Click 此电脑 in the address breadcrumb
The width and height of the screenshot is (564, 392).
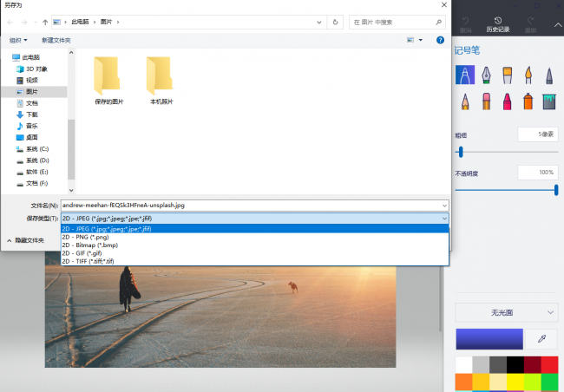[80, 22]
